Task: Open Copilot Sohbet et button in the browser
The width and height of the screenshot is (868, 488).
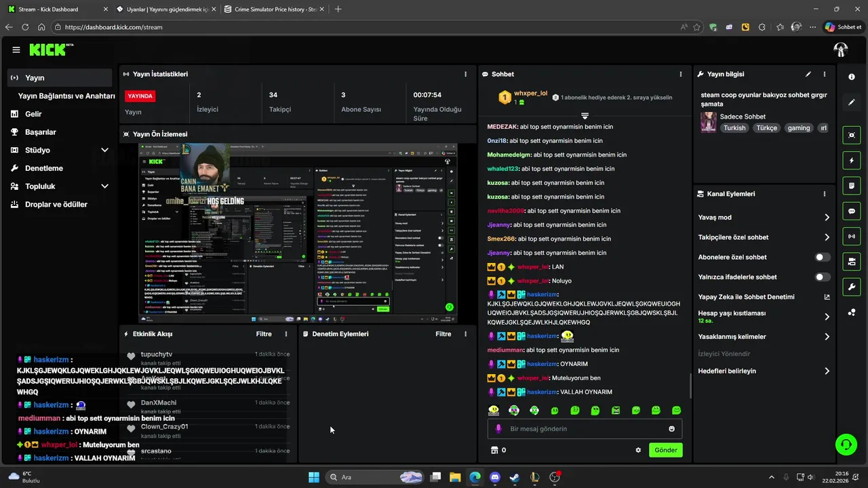Action: click(843, 27)
